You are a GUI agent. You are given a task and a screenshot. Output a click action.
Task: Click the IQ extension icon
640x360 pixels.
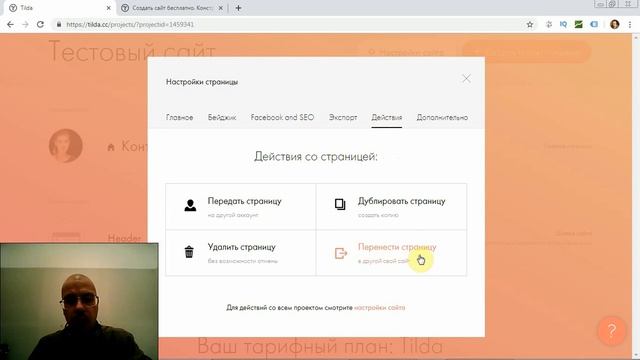[x=563, y=24]
